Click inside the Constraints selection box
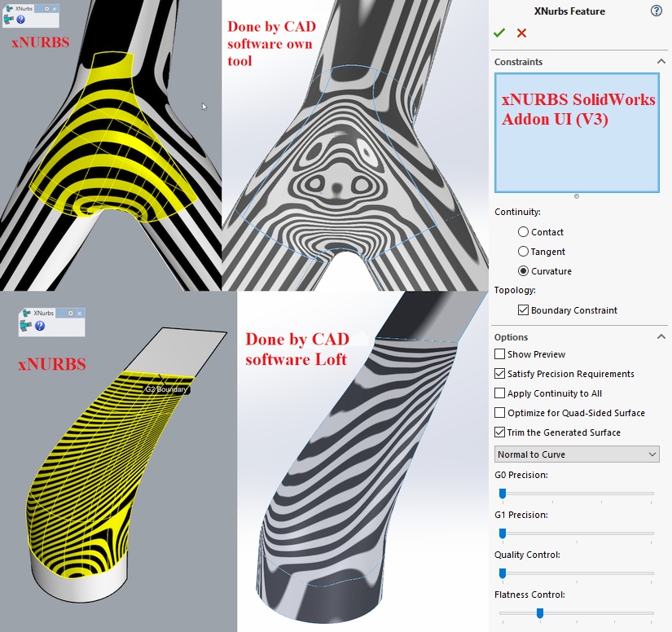The height and width of the screenshot is (632, 672). tap(577, 133)
